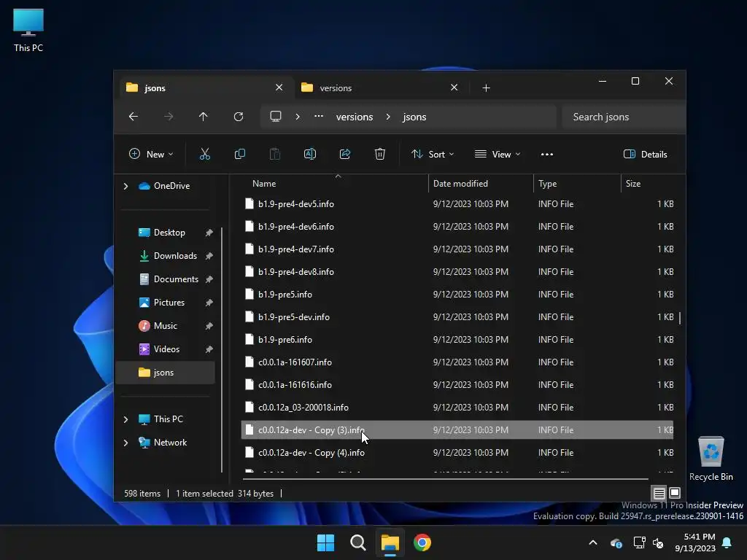
Task: Select jsons folder in navigation pane
Action: click(x=166, y=373)
